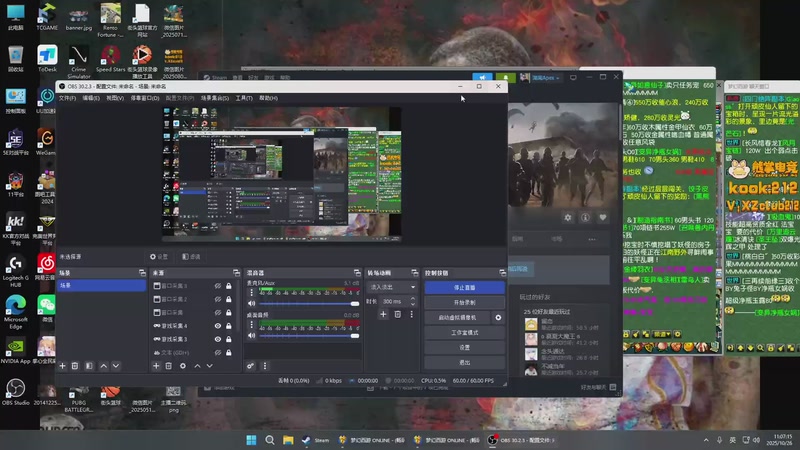Show hidden 文本 (GDI+) source via eye icon
The height and width of the screenshot is (450, 800).
[218, 353]
